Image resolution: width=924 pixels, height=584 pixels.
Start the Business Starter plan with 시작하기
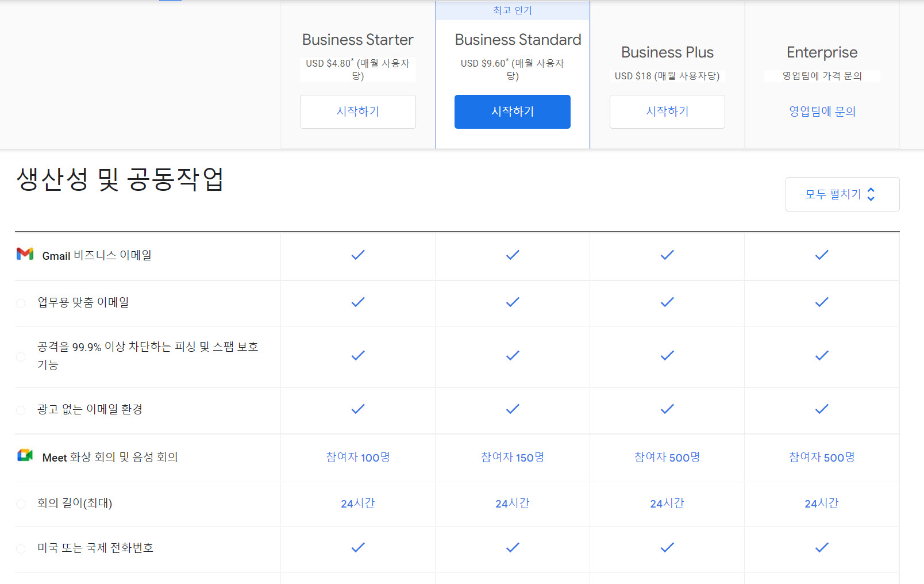(358, 112)
